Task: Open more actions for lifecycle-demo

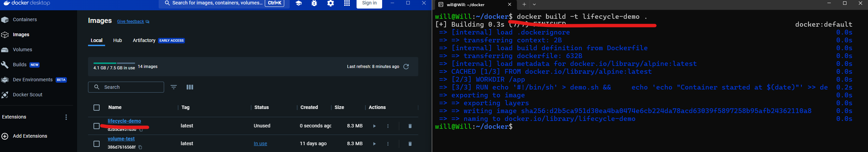Action: pyautogui.click(x=388, y=126)
